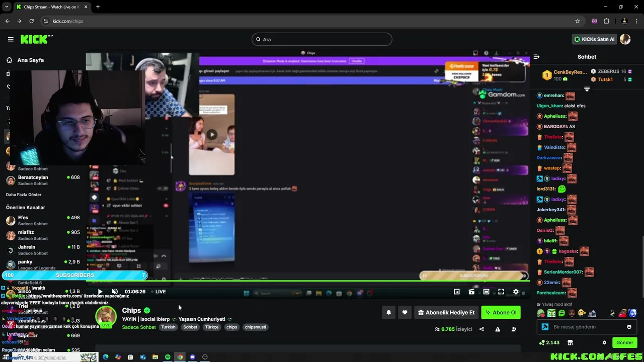The image size is (644, 362).
Task: Seek on the green video progress bar
Action: pyautogui.click(x=307, y=281)
